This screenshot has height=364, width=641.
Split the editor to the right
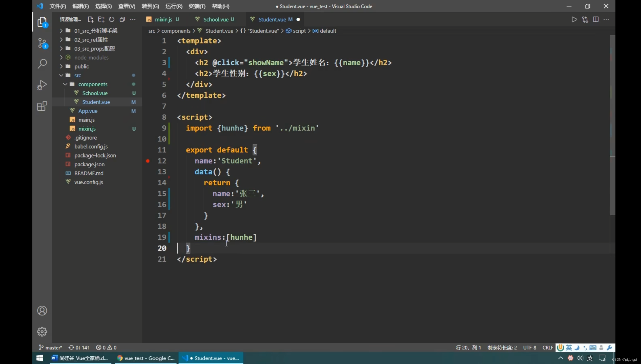click(596, 19)
